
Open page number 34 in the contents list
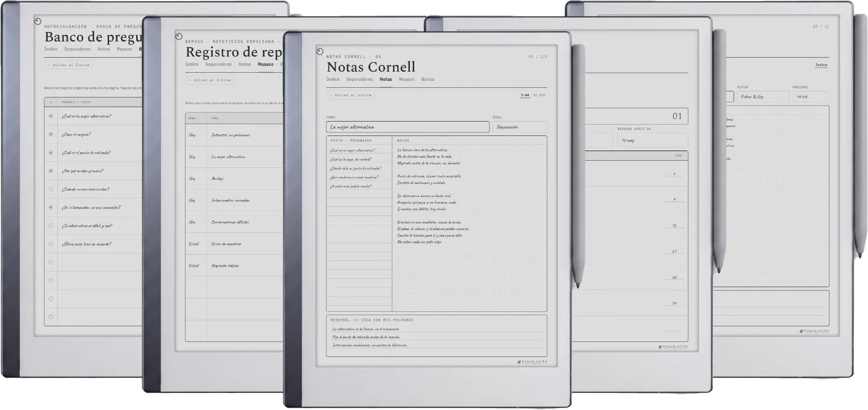click(674, 303)
